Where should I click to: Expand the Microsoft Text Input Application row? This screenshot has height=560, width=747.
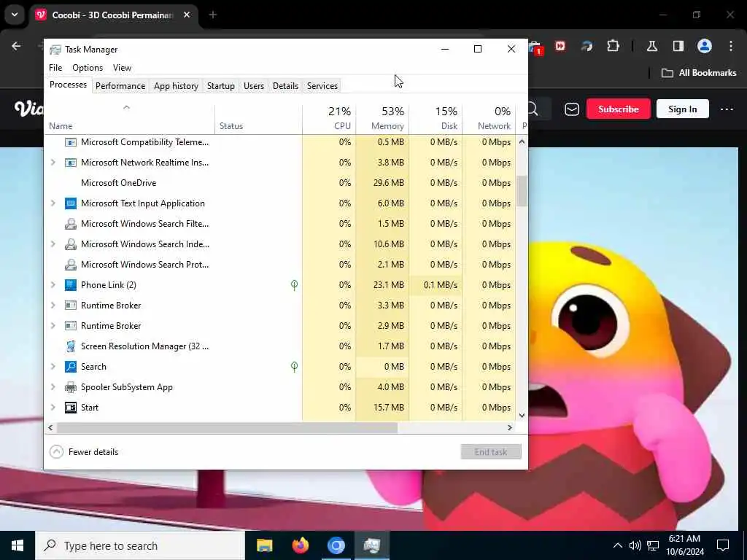point(53,203)
